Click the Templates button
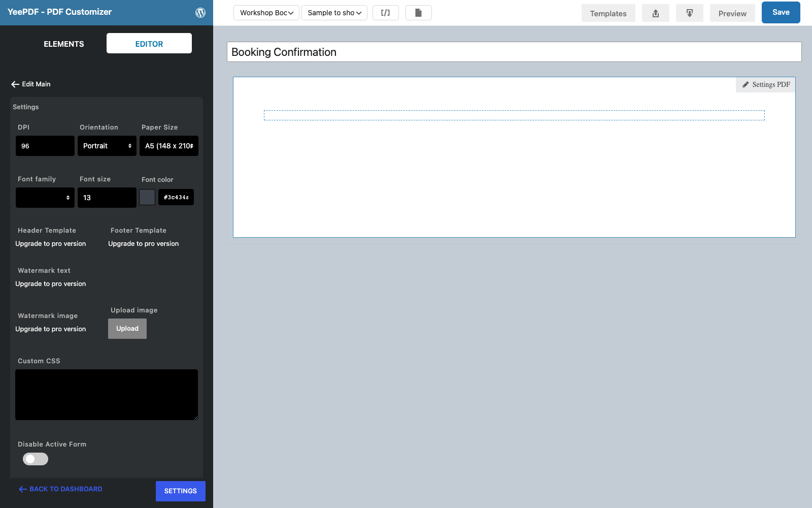 click(608, 13)
